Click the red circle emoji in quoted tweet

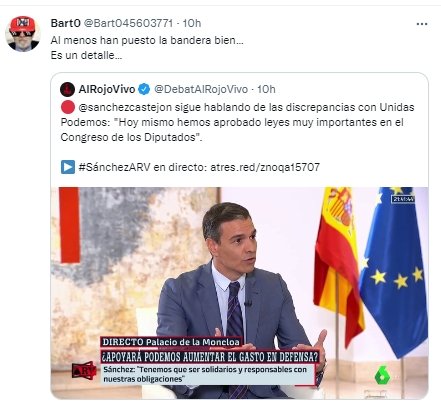68,107
